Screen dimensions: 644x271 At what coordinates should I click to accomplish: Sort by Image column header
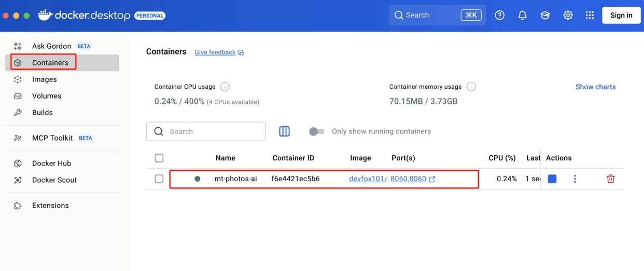click(x=360, y=158)
